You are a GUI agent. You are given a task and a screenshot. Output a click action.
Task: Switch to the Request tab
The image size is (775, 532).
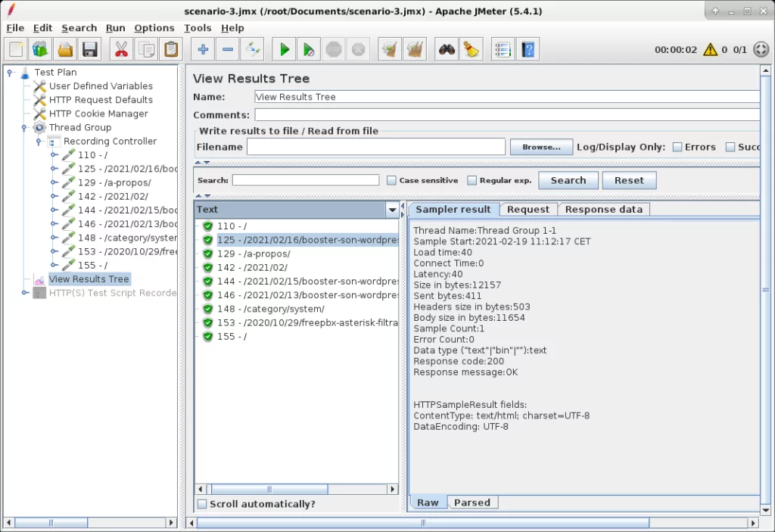(528, 210)
